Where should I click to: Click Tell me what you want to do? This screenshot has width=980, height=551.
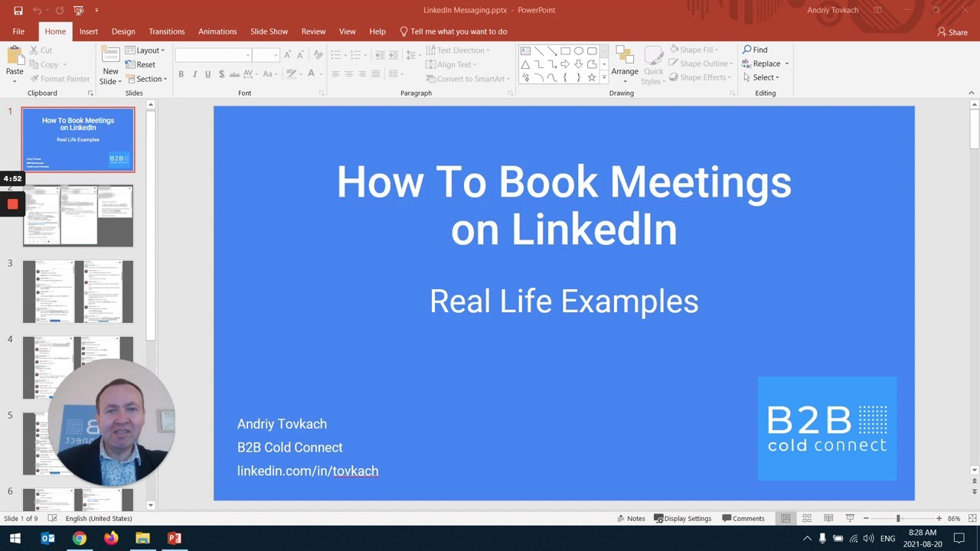(x=454, y=31)
